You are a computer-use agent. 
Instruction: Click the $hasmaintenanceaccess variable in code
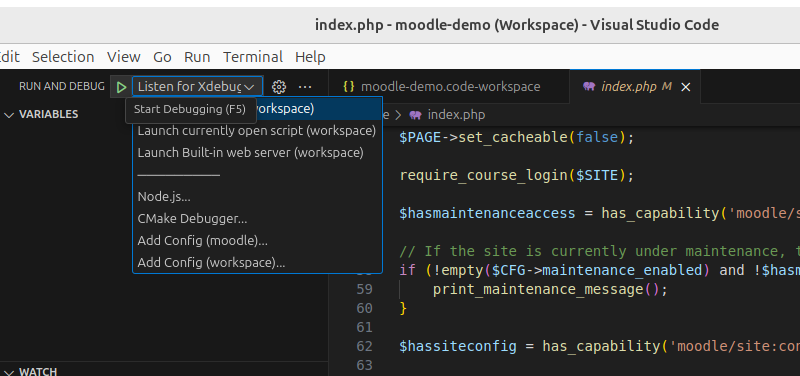pos(487,213)
